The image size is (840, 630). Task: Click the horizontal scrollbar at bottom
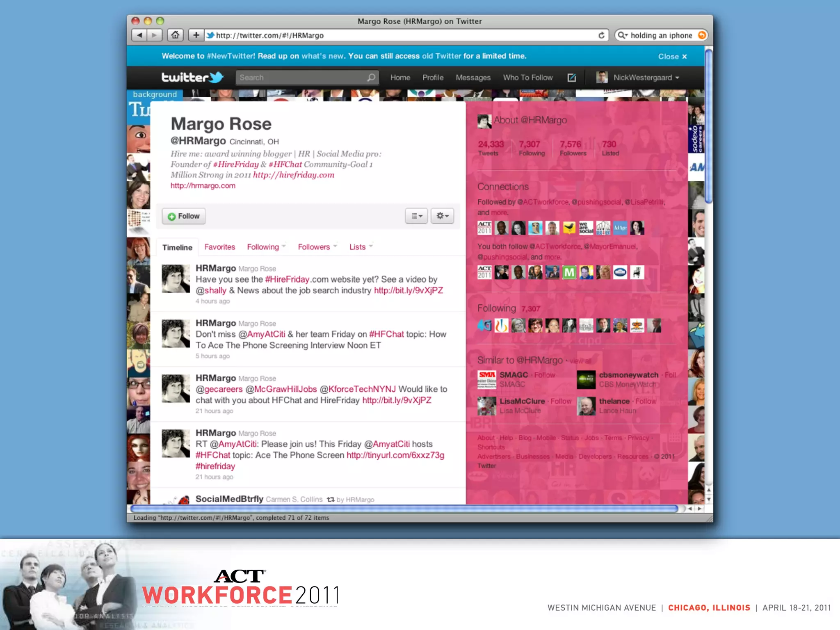(404, 509)
